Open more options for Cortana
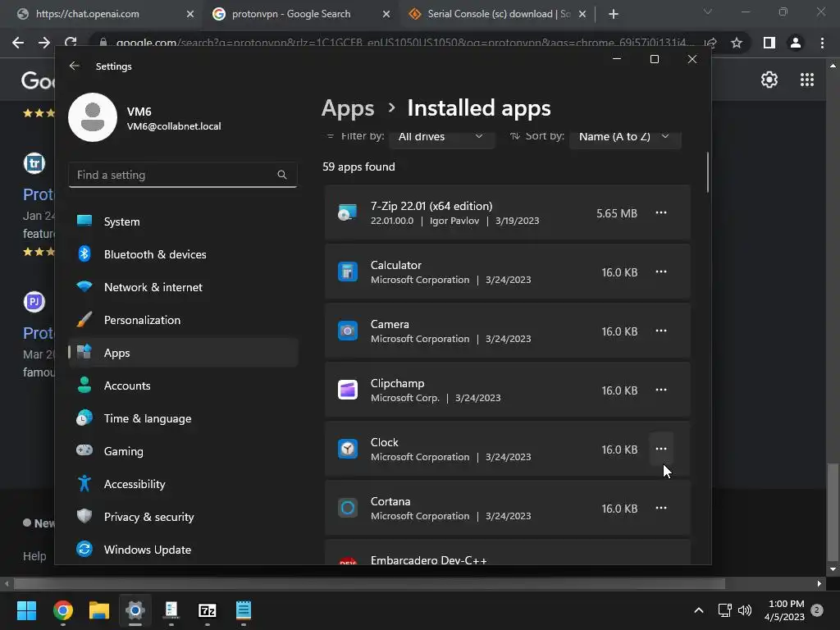 coord(661,508)
